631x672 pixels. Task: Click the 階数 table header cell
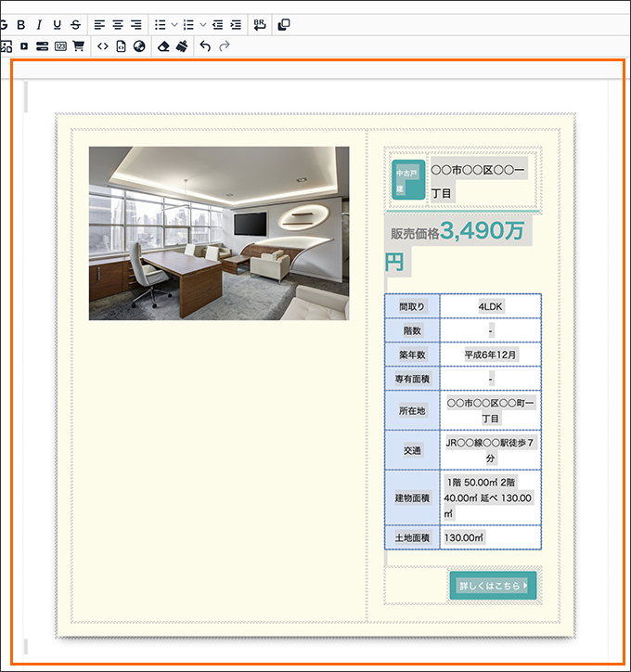[x=412, y=330]
